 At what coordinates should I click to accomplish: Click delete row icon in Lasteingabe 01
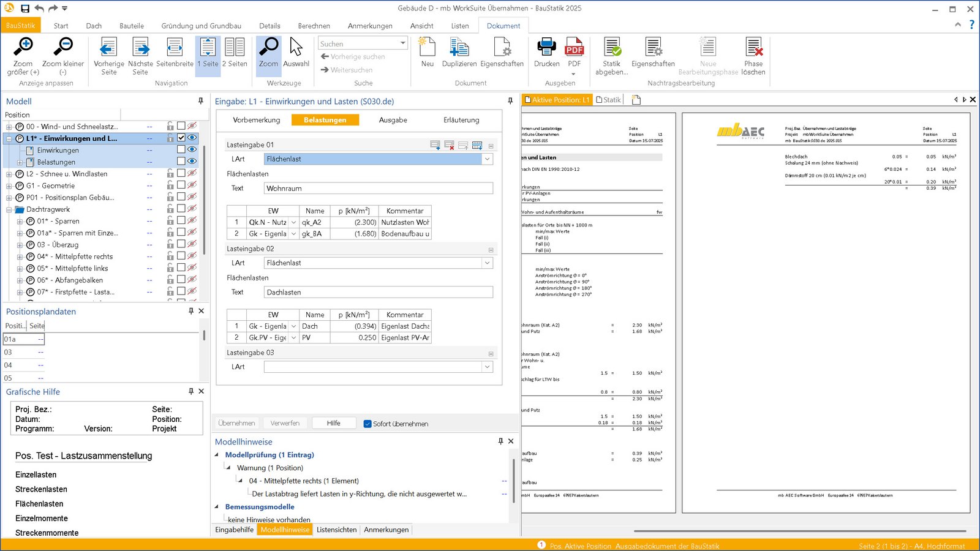click(x=449, y=145)
